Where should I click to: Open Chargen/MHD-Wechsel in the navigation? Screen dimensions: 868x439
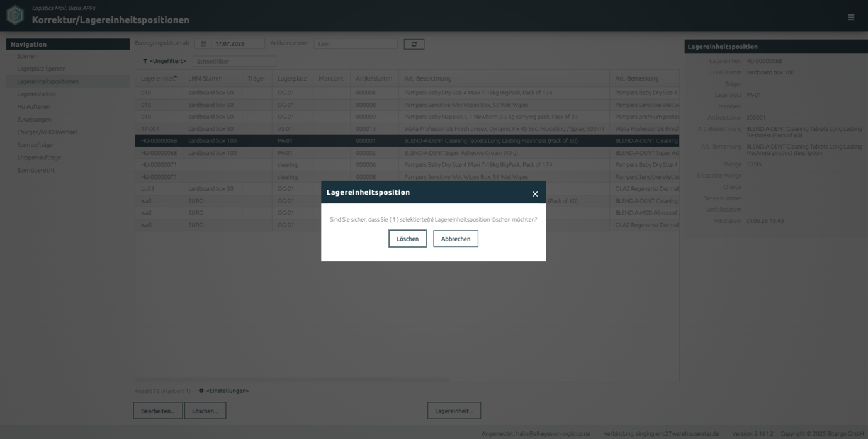[47, 132]
